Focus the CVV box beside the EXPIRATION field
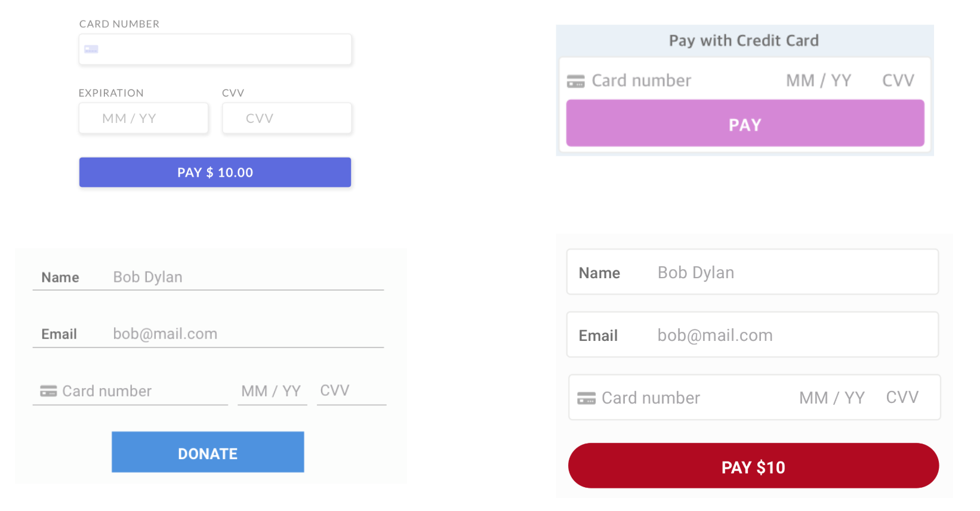 tap(286, 118)
